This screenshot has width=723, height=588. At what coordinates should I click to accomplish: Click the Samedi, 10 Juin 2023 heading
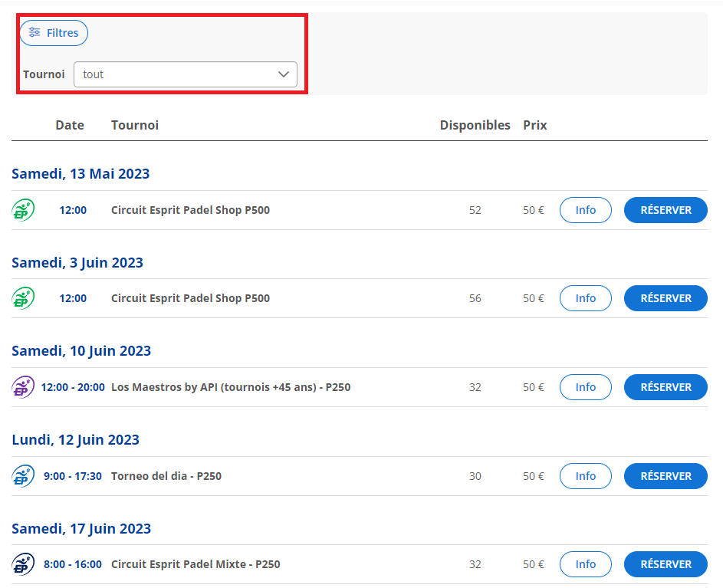coord(81,351)
